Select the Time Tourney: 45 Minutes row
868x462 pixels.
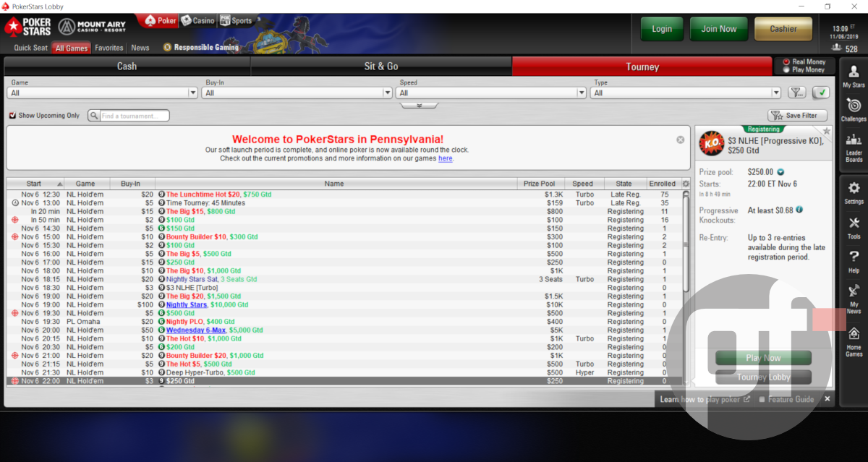(x=344, y=203)
